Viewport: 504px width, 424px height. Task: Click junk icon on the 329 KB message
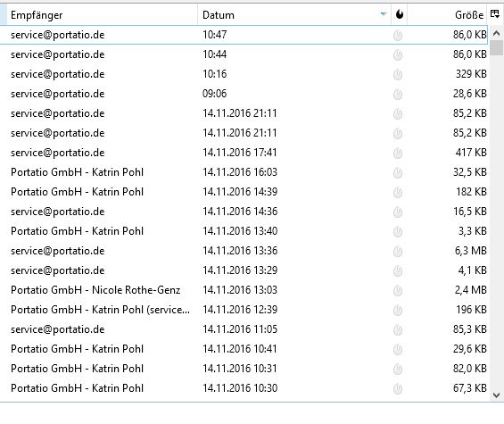(x=398, y=74)
